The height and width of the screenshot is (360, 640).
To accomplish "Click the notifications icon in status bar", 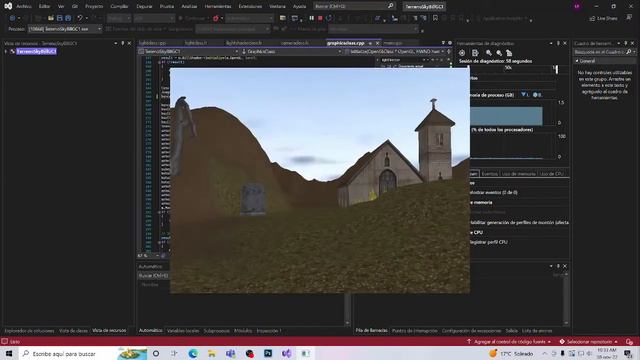I will 629,342.
